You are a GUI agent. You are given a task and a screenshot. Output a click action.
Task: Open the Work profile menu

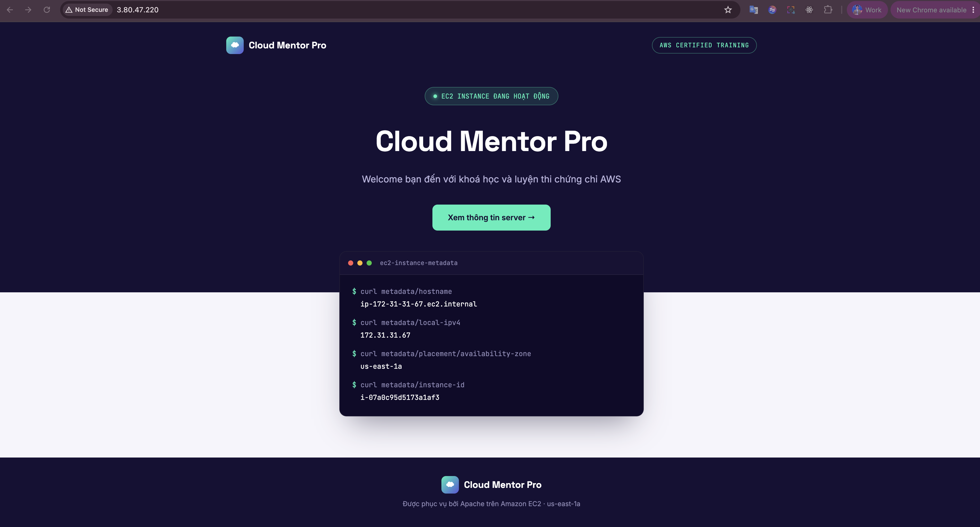(x=867, y=10)
